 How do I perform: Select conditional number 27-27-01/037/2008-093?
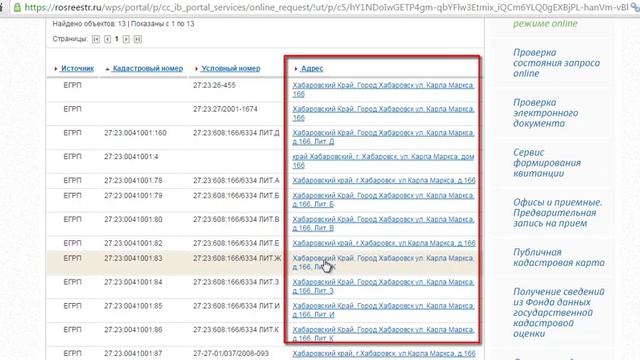[231, 353]
